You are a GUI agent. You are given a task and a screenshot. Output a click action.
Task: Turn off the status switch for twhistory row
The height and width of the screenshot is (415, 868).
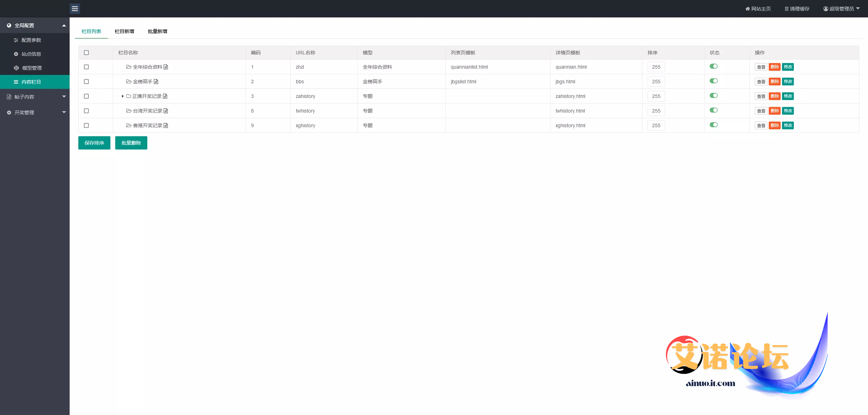(x=713, y=110)
